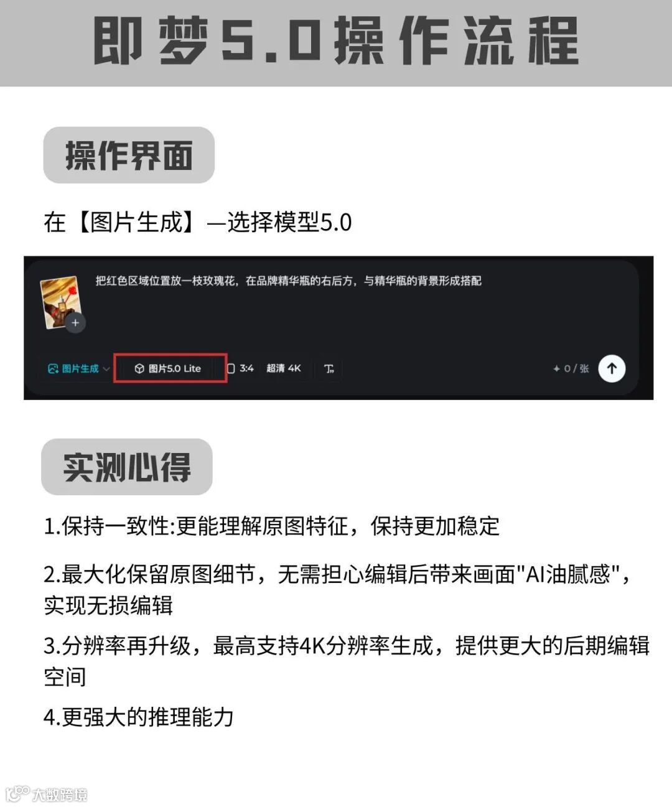Open the 3:4 aspect ratio option
The height and width of the screenshot is (807, 672).
[x=240, y=368]
